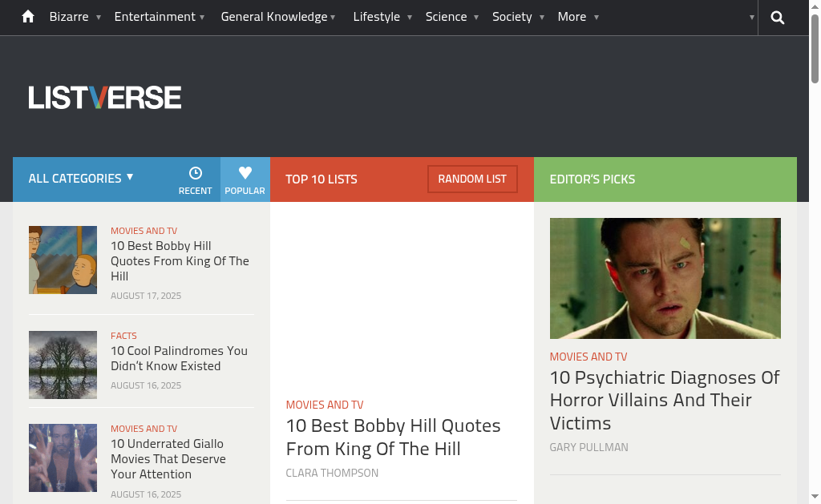This screenshot has width=821, height=504.
Task: Open the More menu item
Action: (x=572, y=17)
